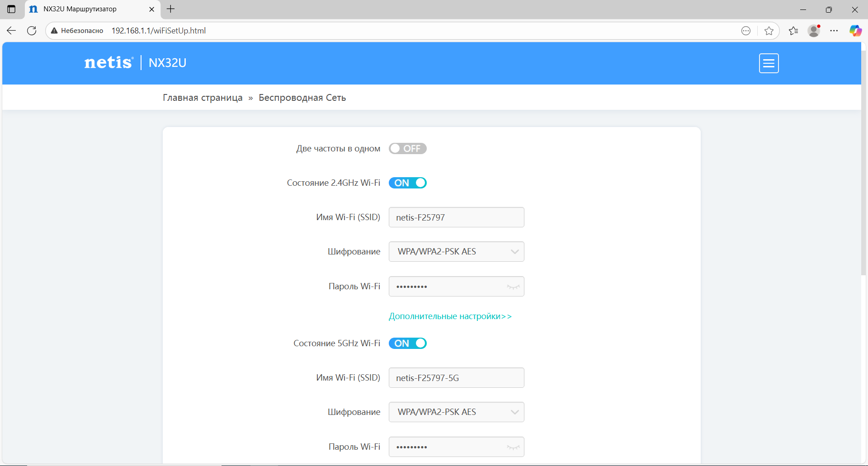Screen dimensions: 868x466
Task: Expand the 5GHz Шифрование dropdown
Action: pos(457,412)
